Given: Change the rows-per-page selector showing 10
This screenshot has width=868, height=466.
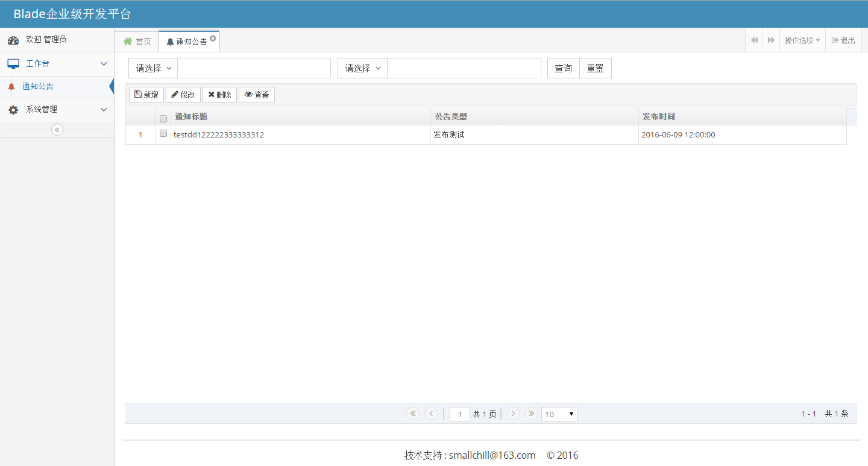Looking at the screenshot, I should click(559, 414).
